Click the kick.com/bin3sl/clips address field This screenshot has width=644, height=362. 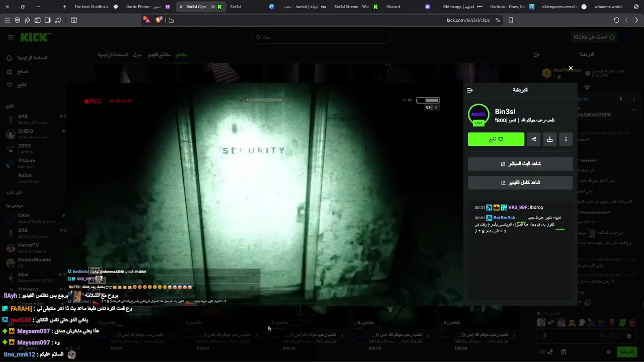468,20
